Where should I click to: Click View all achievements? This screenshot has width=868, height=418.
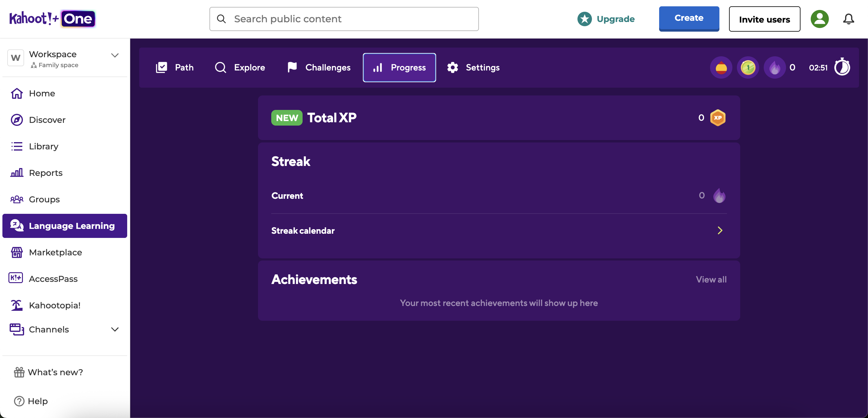(x=711, y=279)
